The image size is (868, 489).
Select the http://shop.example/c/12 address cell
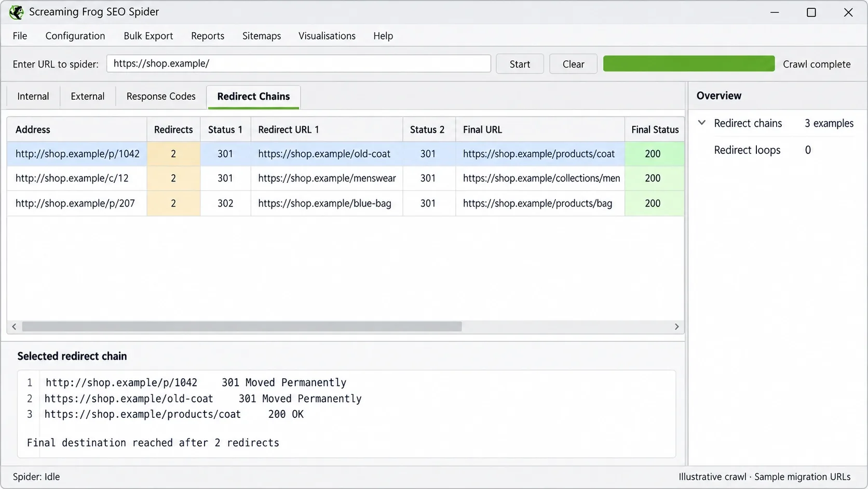coord(77,178)
